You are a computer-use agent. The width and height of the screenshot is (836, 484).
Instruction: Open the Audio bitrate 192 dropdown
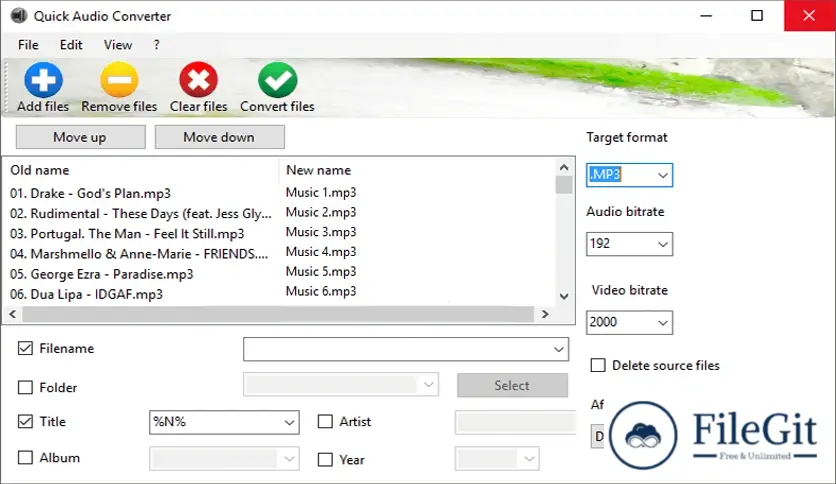tap(663, 244)
